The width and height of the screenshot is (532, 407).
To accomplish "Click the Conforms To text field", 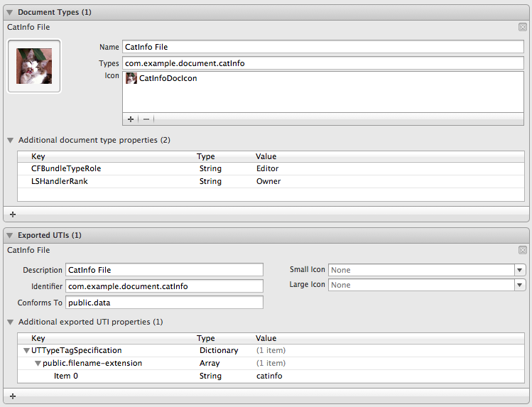I will pyautogui.click(x=164, y=303).
